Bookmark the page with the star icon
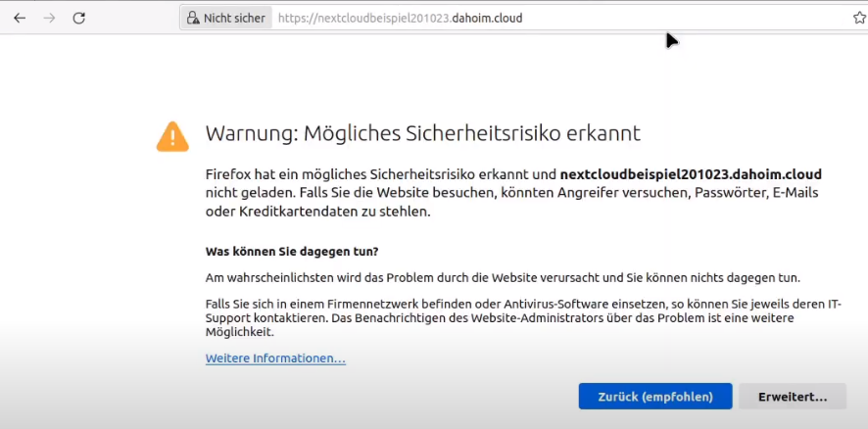 coord(859,19)
